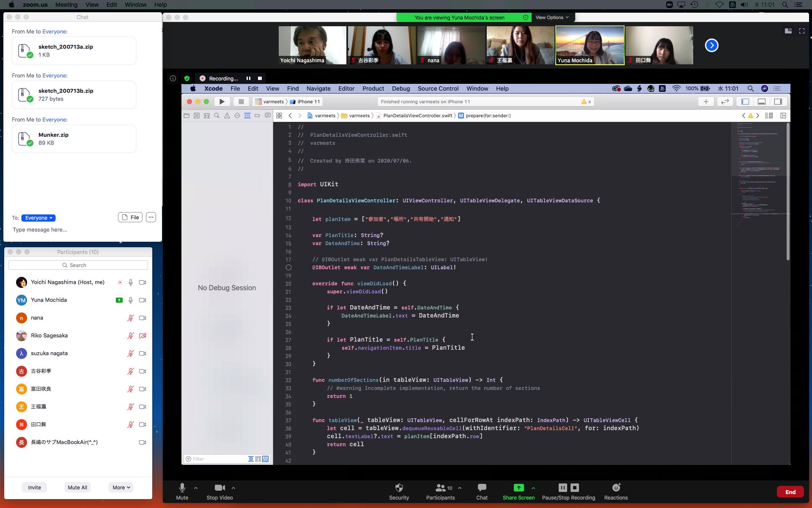Open chat more options ellipsis button
812x508 pixels.
point(151,217)
